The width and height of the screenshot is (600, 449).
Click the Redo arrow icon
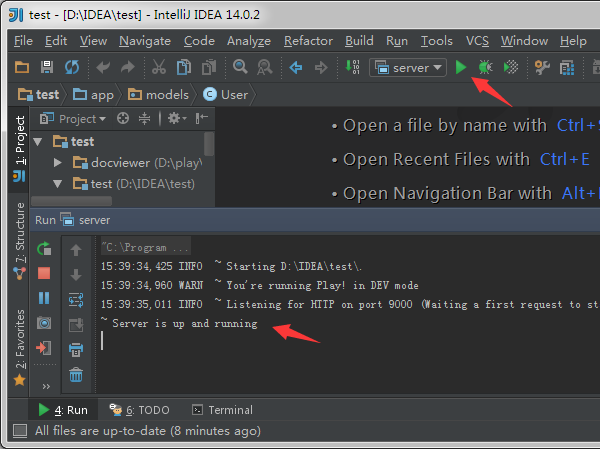pos(127,68)
